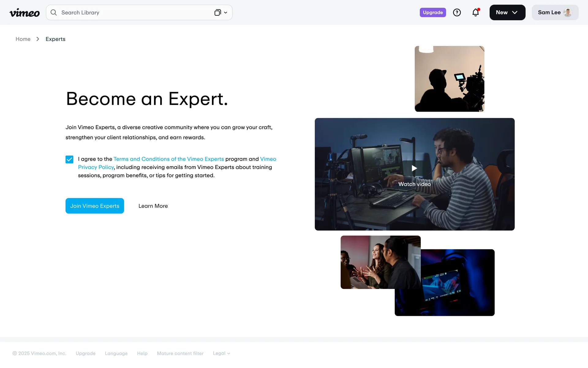Image resolution: width=588 pixels, height=368 pixels.
Task: Click the library scope icon in search bar
Action: tap(217, 13)
